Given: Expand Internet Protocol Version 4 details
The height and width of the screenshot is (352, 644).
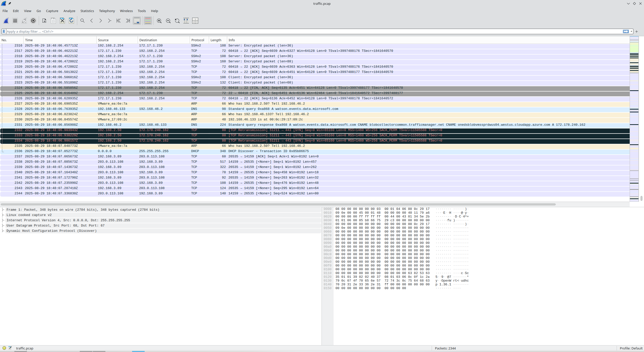Looking at the screenshot, I should (3, 220).
